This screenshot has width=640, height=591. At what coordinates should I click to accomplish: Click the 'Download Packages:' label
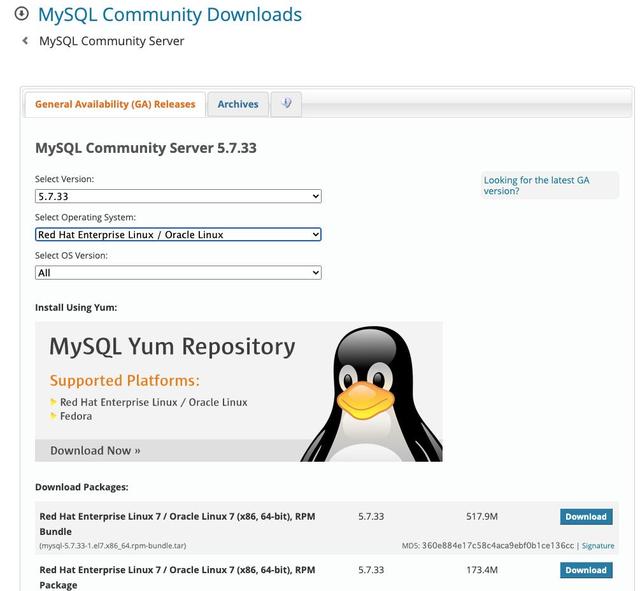click(x=82, y=487)
